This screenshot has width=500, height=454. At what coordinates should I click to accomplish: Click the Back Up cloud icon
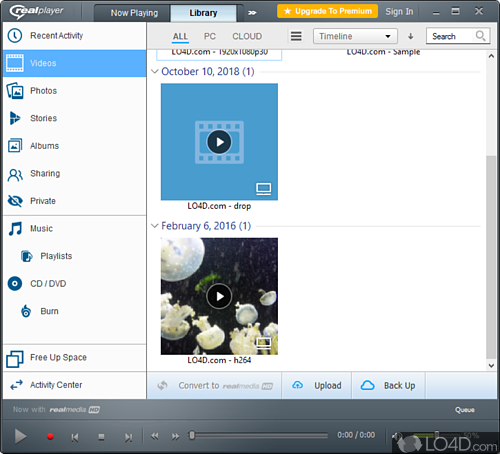pos(367,385)
